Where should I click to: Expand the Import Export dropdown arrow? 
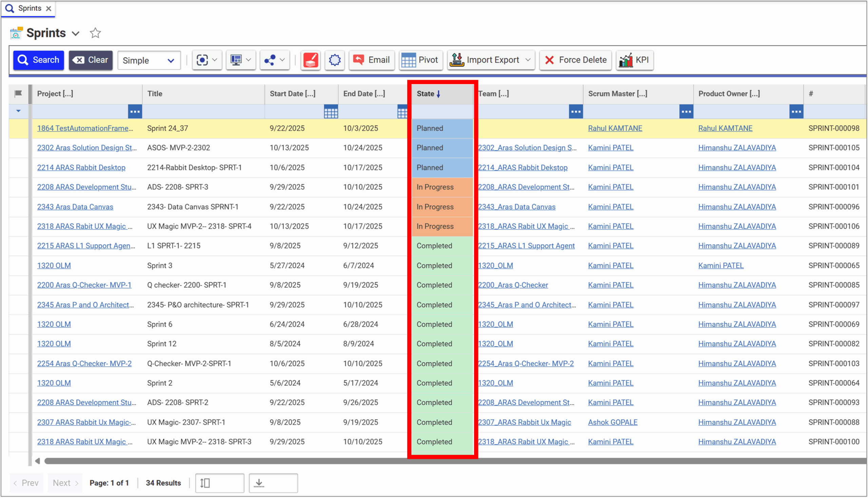pos(528,60)
